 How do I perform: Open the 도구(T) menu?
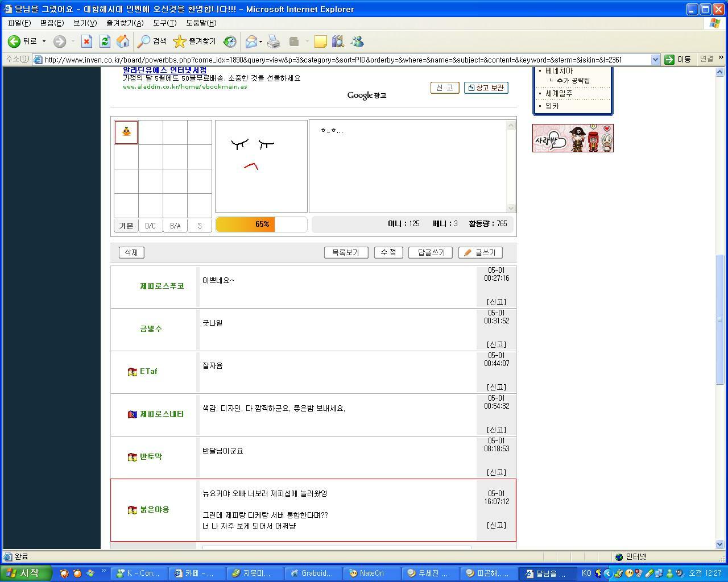pos(164,23)
